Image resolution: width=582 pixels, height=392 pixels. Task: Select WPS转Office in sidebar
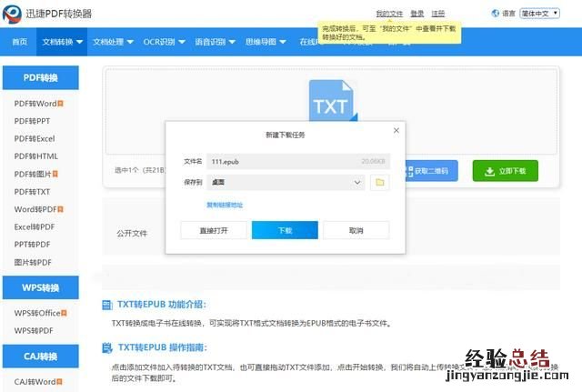click(37, 313)
